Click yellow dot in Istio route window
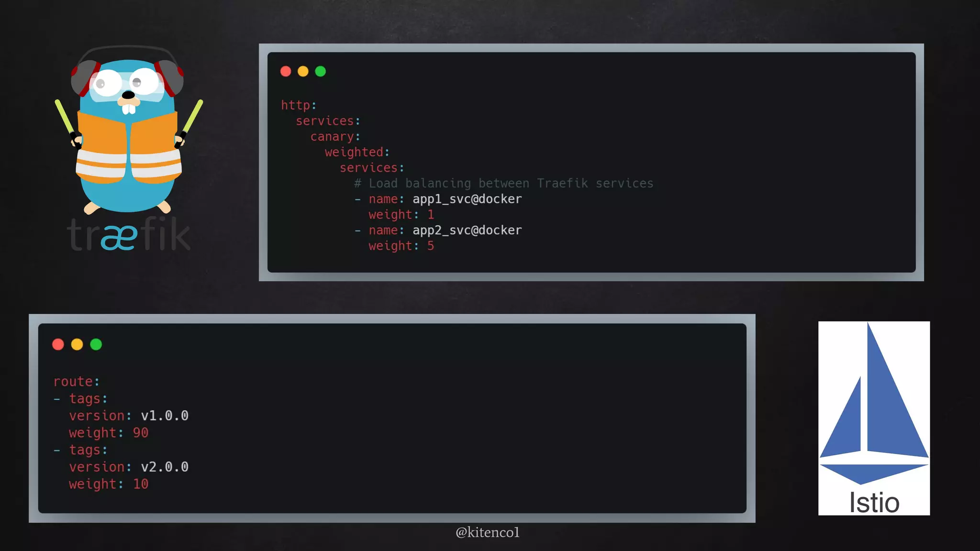This screenshot has height=551, width=980. click(77, 344)
